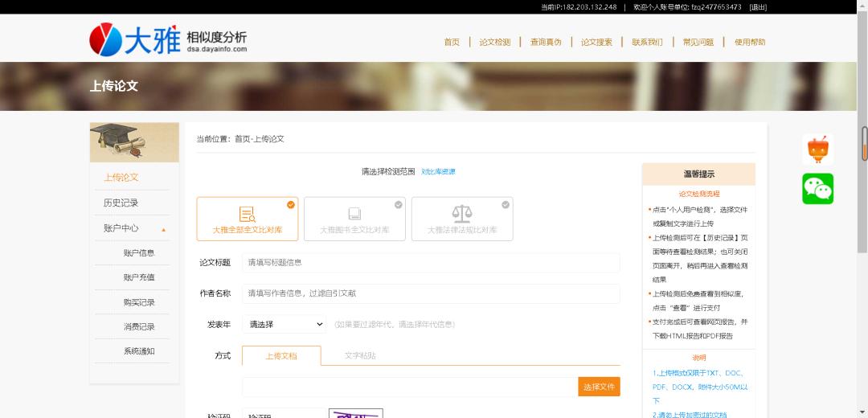868x418 pixels.
Task: Open 使用帮助 in top navigation
Action: coord(750,42)
